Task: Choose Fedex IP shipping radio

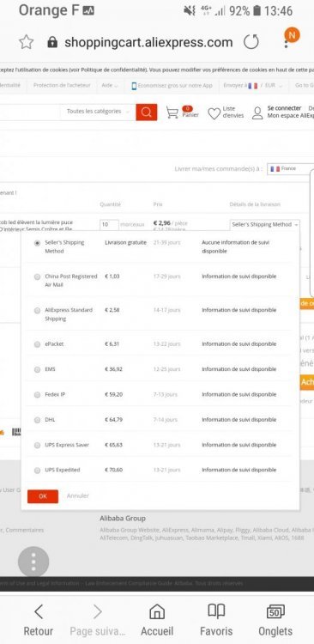Action: coord(38,395)
